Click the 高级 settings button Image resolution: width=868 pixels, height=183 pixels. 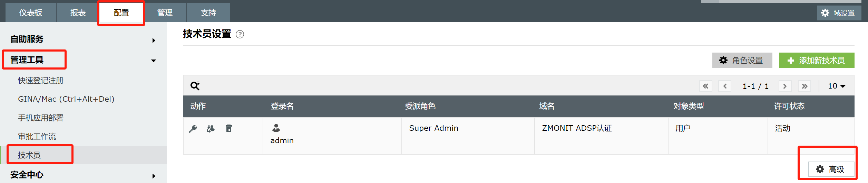tap(831, 169)
